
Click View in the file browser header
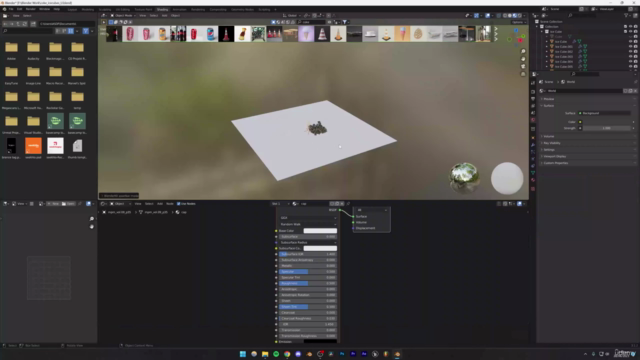point(16,16)
